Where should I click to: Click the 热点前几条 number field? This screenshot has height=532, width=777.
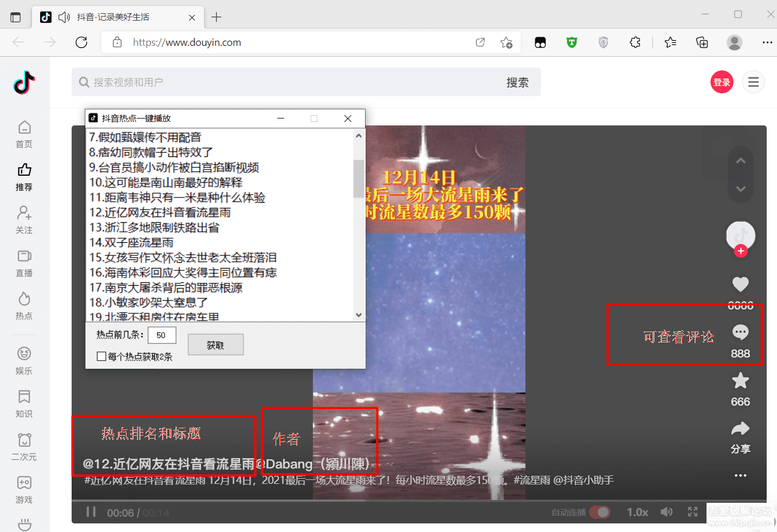pos(162,335)
